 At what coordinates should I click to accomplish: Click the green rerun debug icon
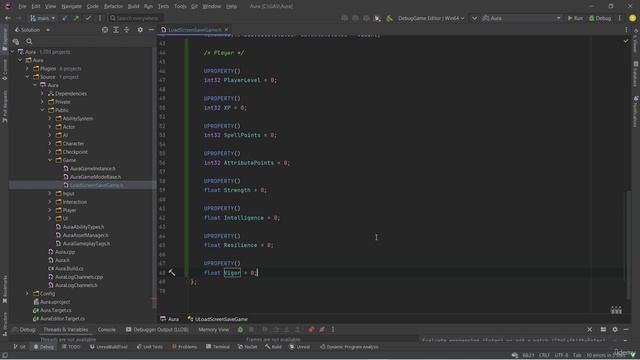click(x=240, y=329)
